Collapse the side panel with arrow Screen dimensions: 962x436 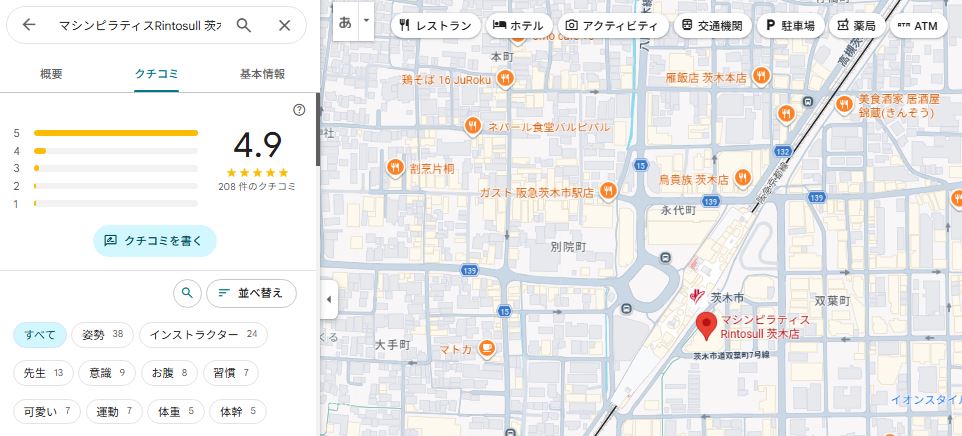pyautogui.click(x=329, y=299)
